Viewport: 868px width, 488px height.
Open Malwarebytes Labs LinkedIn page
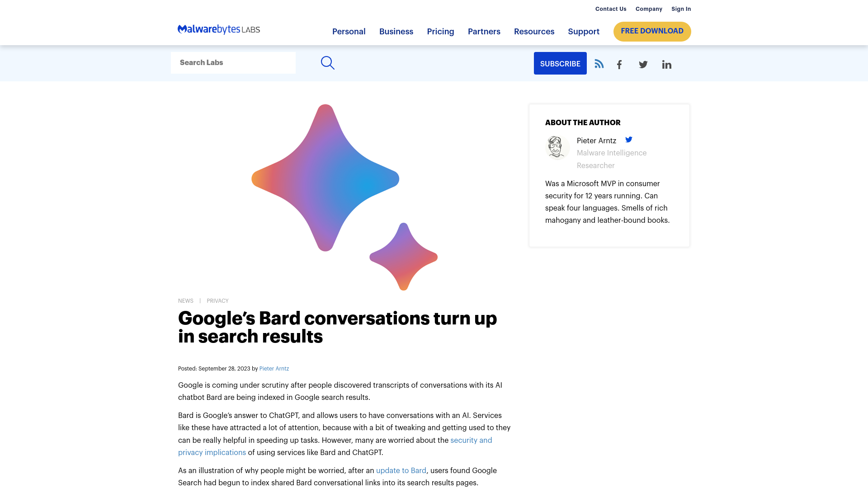(x=666, y=64)
